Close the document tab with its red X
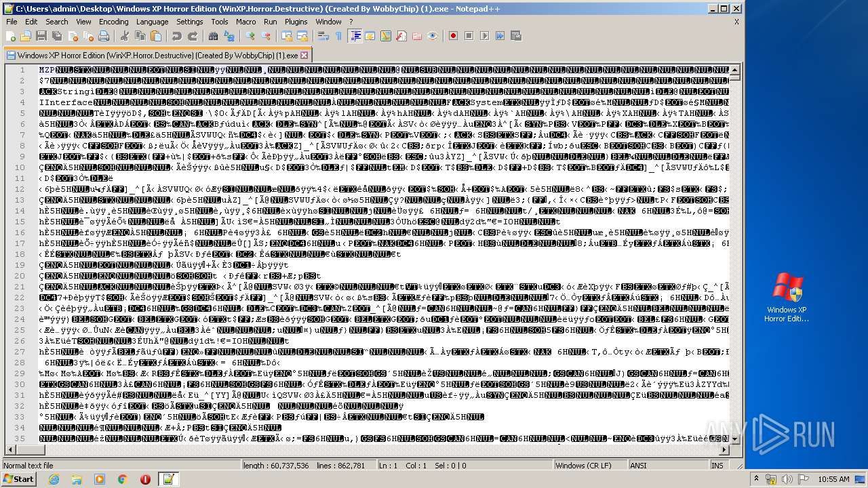 [x=304, y=55]
